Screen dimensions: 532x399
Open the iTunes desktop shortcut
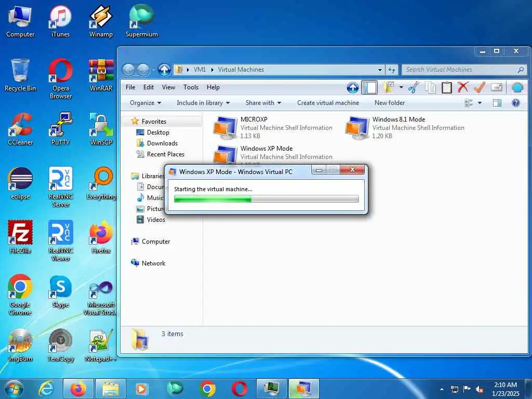click(x=60, y=21)
